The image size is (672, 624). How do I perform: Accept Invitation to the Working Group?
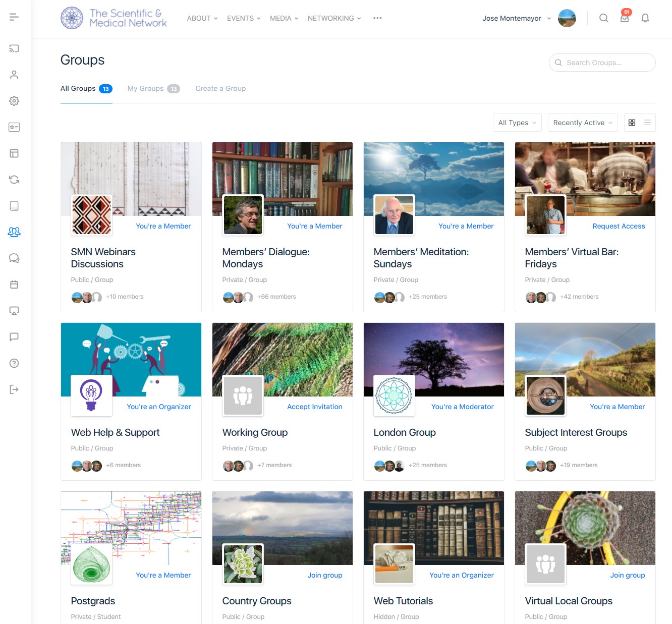point(314,407)
